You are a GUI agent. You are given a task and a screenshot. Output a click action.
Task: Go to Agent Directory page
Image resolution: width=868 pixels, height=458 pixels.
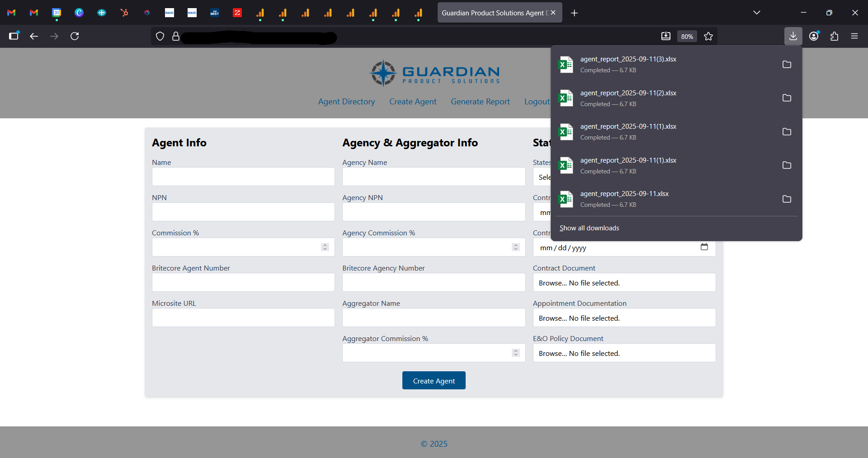pos(346,102)
